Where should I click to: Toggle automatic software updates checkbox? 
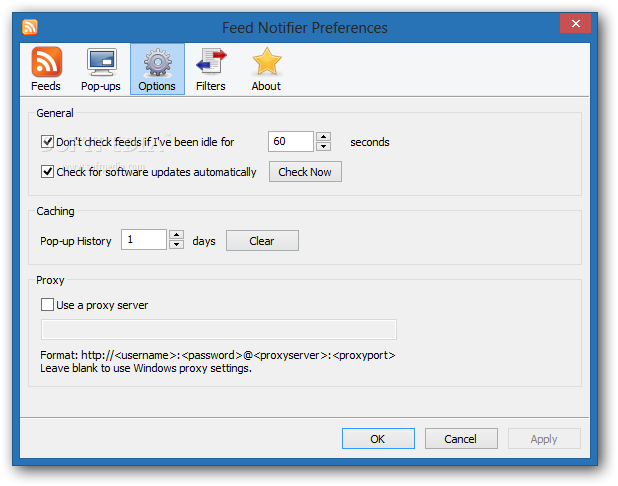click(x=47, y=171)
